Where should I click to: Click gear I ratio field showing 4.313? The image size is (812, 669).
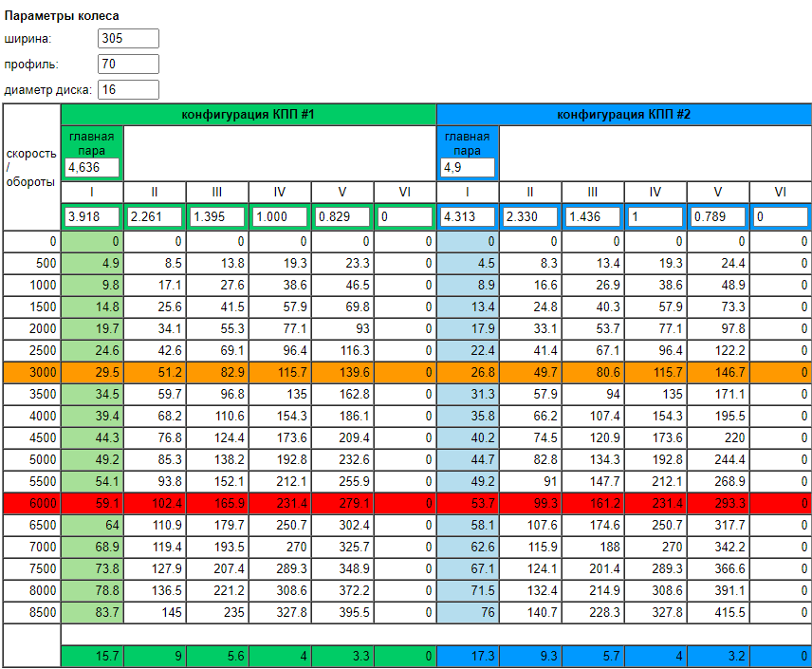(468, 216)
